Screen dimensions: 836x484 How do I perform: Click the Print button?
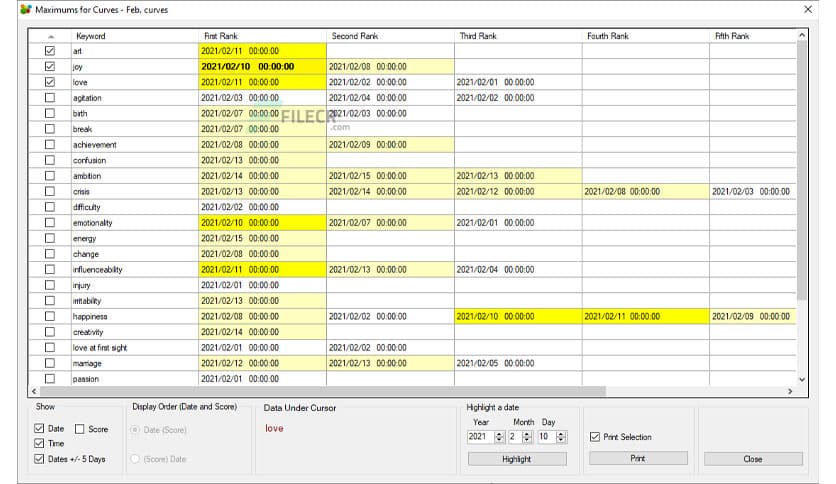tap(638, 458)
